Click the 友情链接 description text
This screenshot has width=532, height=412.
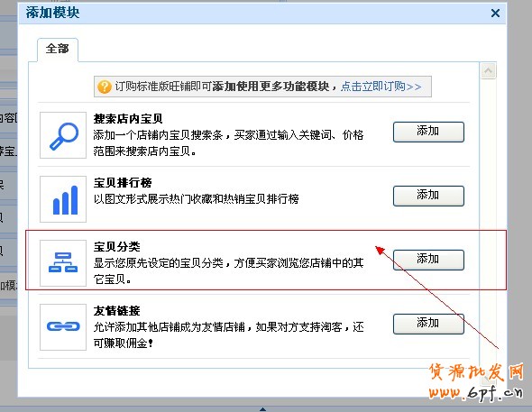(229, 335)
